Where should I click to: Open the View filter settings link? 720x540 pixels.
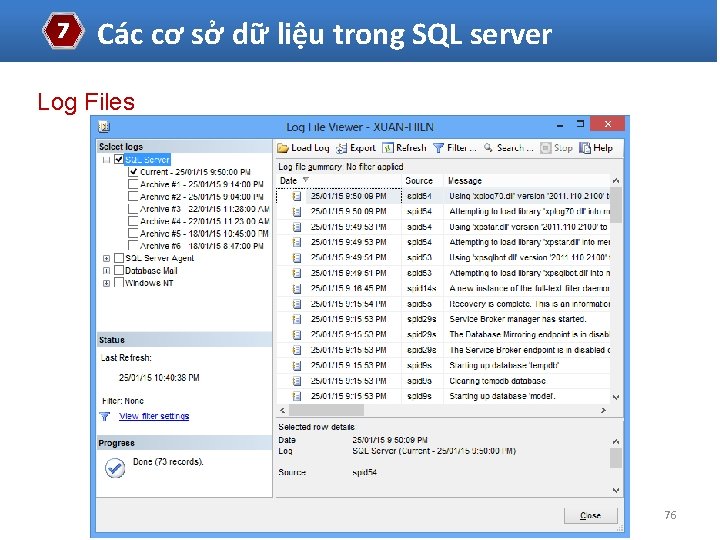154,416
